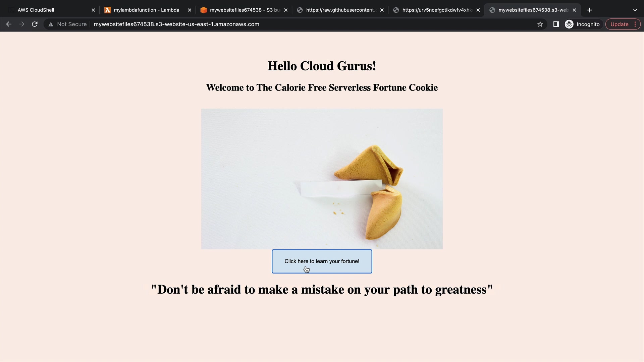
Task: Click 'Click here to learn your fortune!' button
Action: pyautogui.click(x=322, y=261)
